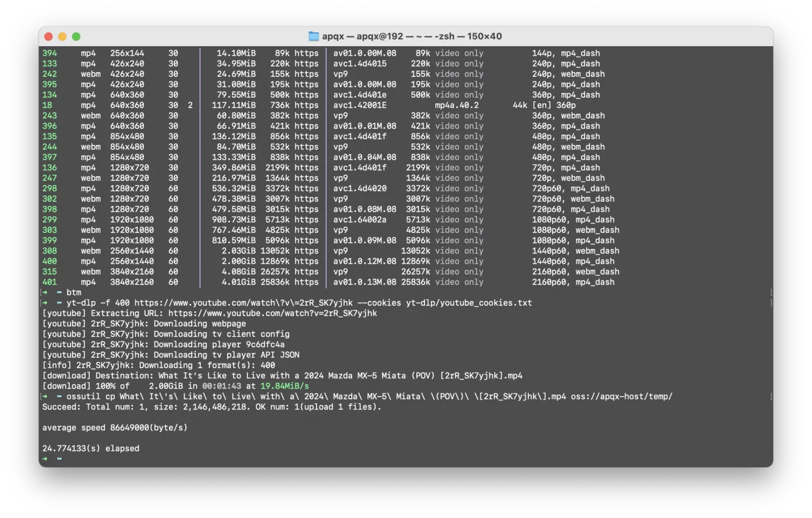Click format ID 18 in the list
The height and width of the screenshot is (518, 812).
[x=47, y=105]
